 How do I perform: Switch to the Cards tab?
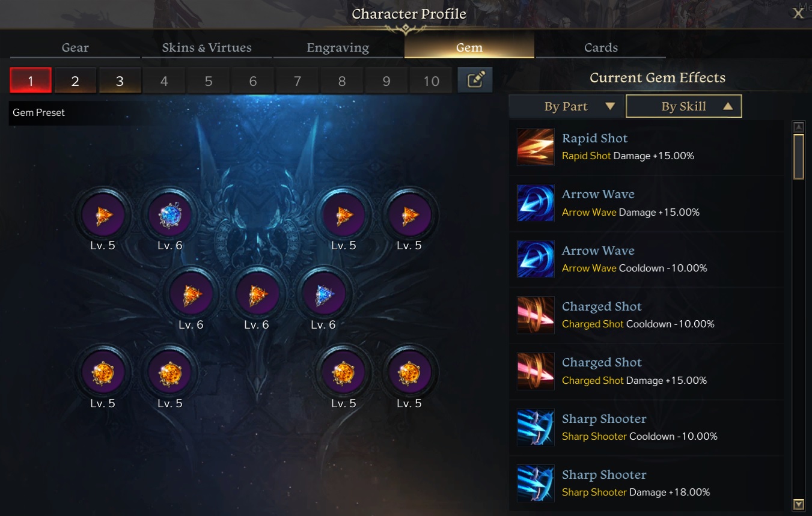[x=601, y=47]
